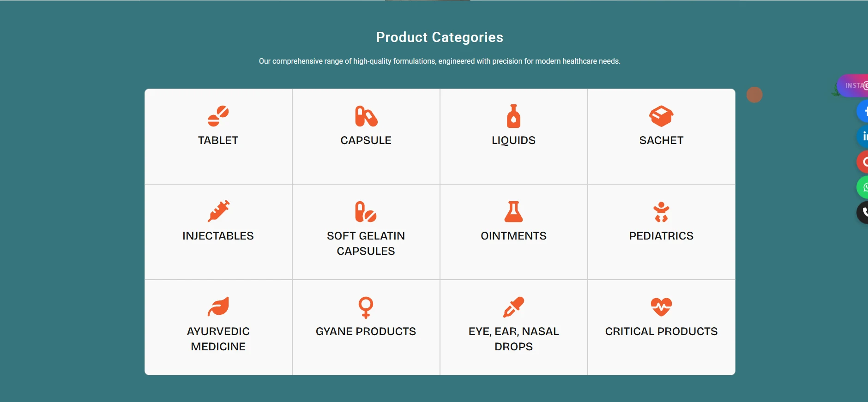Click the black phone call button
Screen dimensions: 868x402
[x=862, y=213]
